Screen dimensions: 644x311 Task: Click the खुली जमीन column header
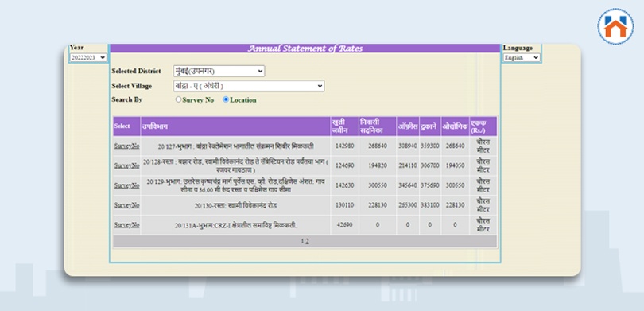344,126
